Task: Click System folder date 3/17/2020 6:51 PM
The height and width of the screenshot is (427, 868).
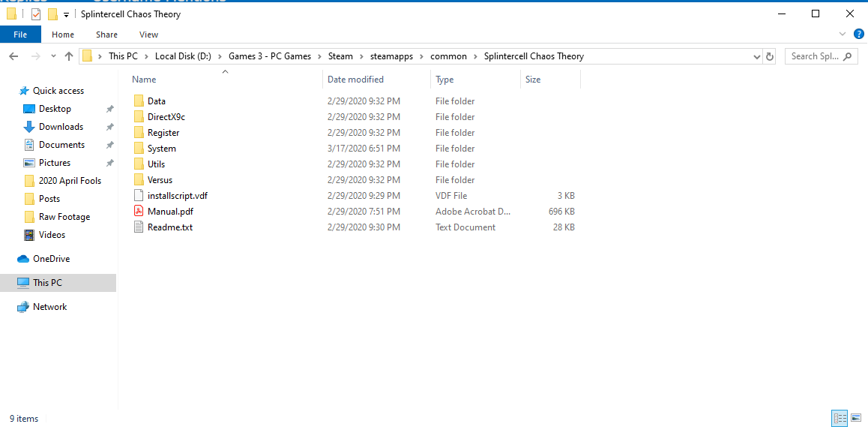Action: pyautogui.click(x=364, y=149)
